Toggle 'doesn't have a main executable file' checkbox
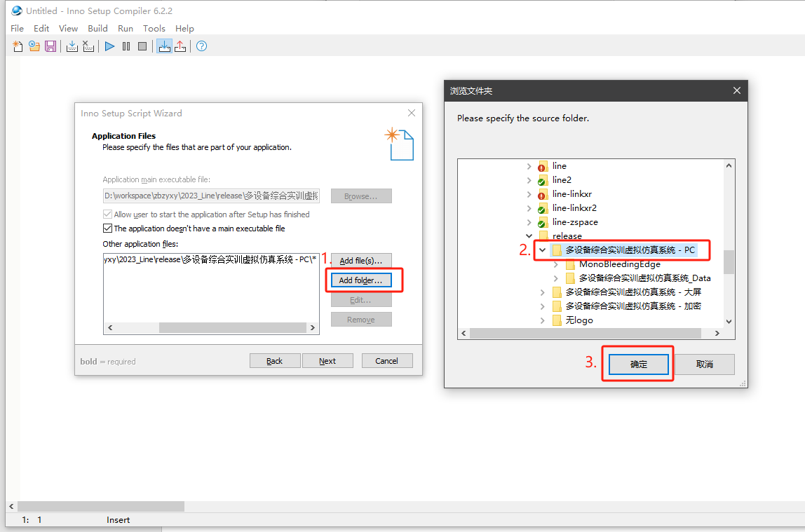The image size is (805, 532). tap(107, 229)
